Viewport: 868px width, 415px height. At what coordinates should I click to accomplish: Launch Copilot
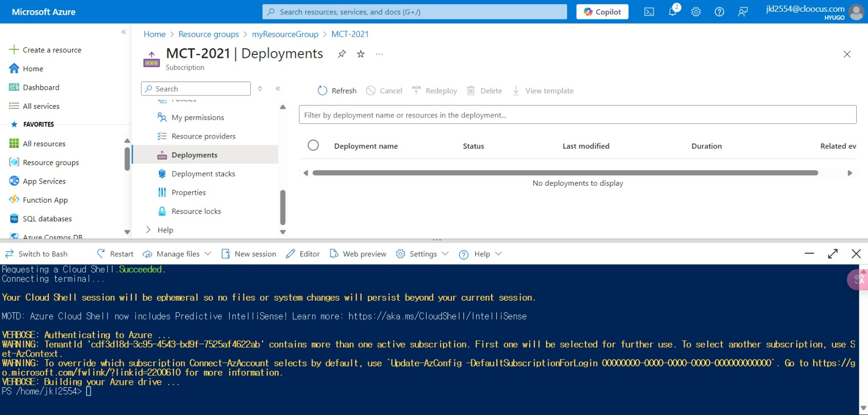(602, 12)
